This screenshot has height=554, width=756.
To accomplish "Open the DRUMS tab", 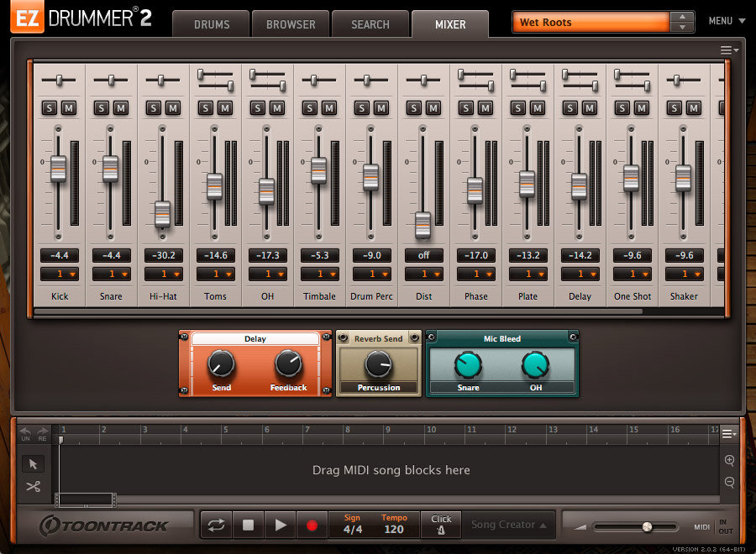I will tap(211, 24).
